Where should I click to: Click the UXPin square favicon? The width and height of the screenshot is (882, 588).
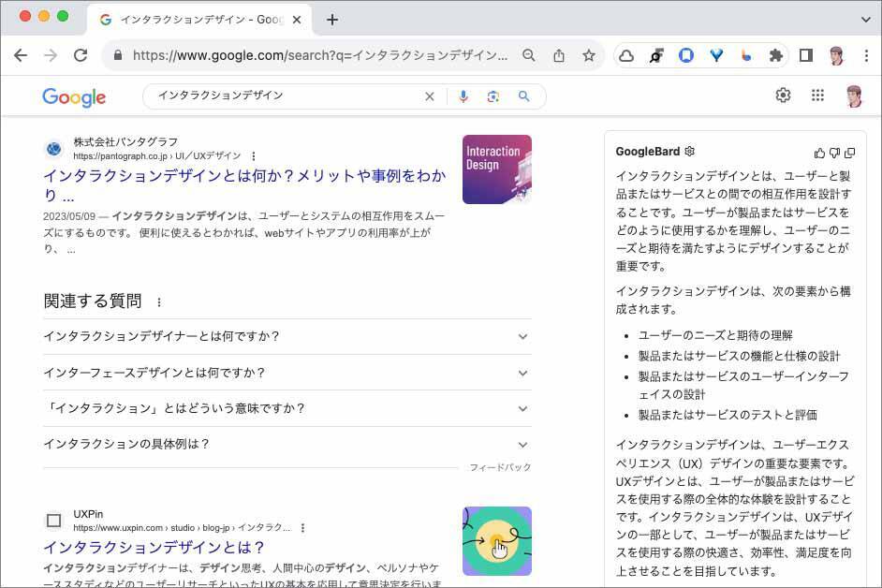[x=54, y=521]
